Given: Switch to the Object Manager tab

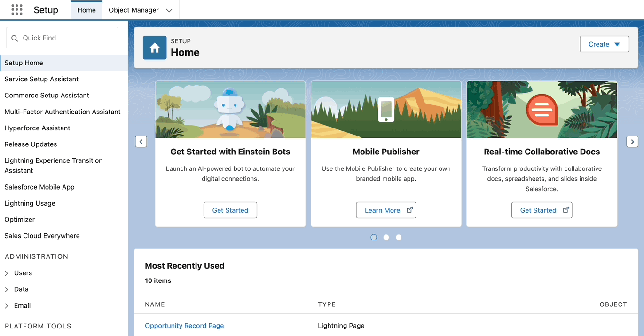Looking at the screenshot, I should [x=134, y=10].
